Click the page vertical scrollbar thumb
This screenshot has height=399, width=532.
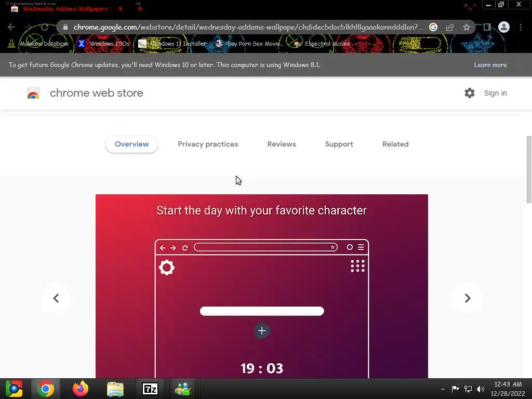[529, 170]
